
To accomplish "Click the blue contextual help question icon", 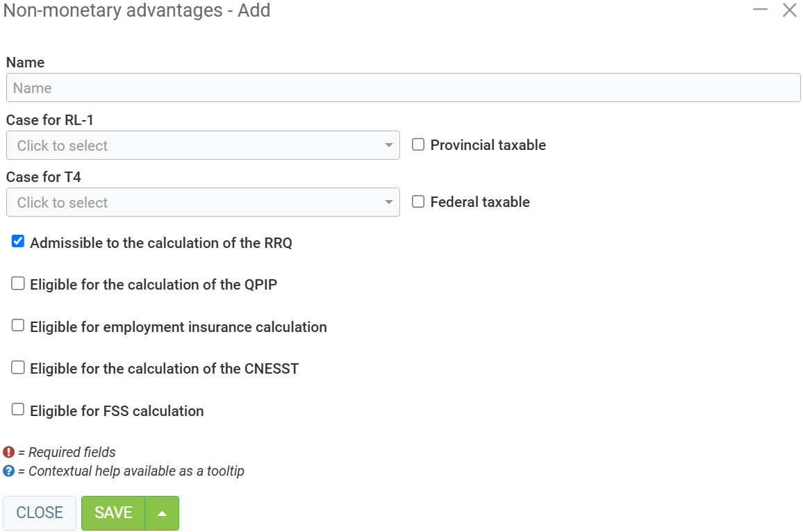I will (x=9, y=471).
